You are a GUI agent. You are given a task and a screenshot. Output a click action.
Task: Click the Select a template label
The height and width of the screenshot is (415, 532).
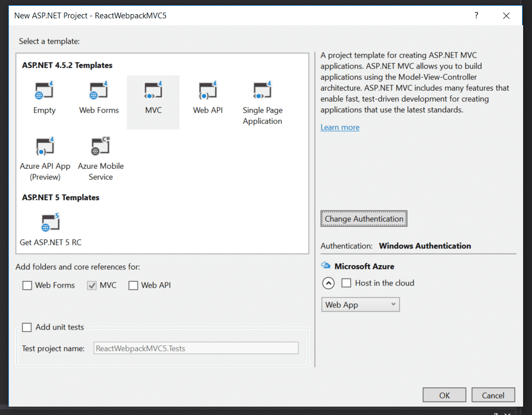(x=49, y=41)
